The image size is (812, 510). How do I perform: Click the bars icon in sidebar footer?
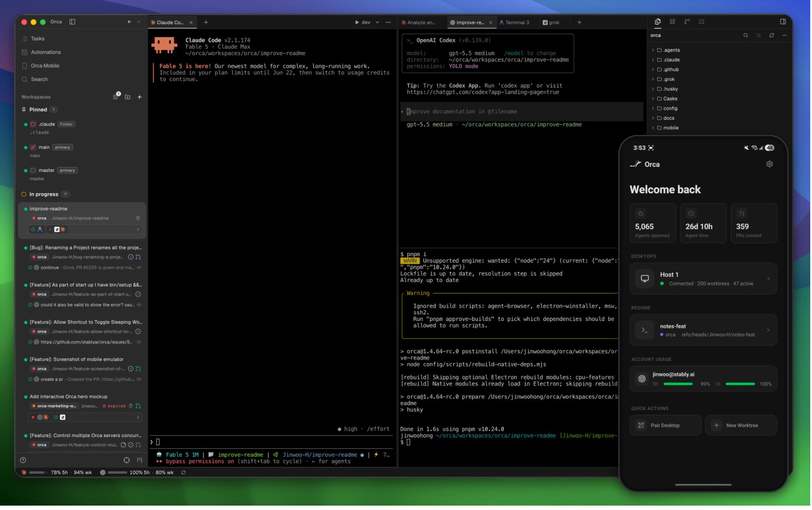pos(139,461)
